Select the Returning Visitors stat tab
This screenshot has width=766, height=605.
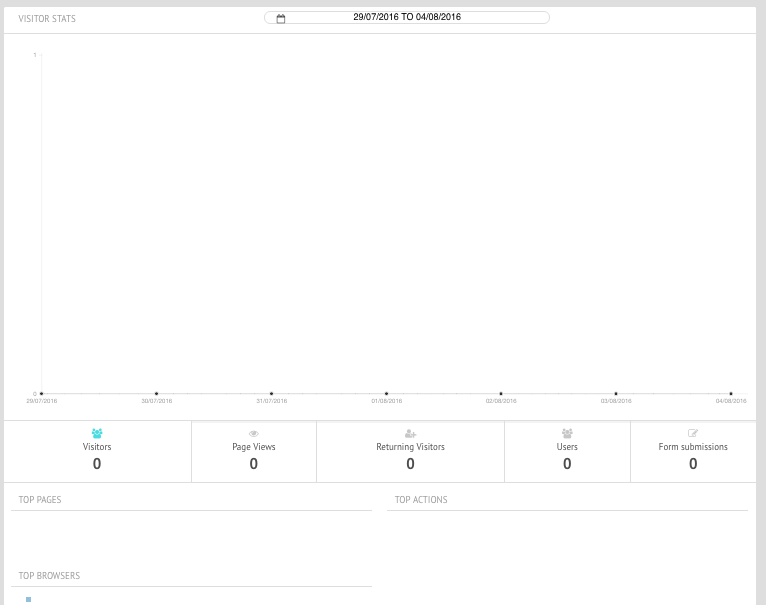click(x=410, y=452)
